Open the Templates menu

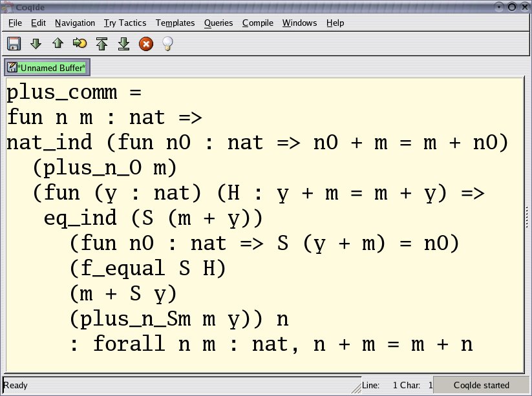tap(175, 23)
